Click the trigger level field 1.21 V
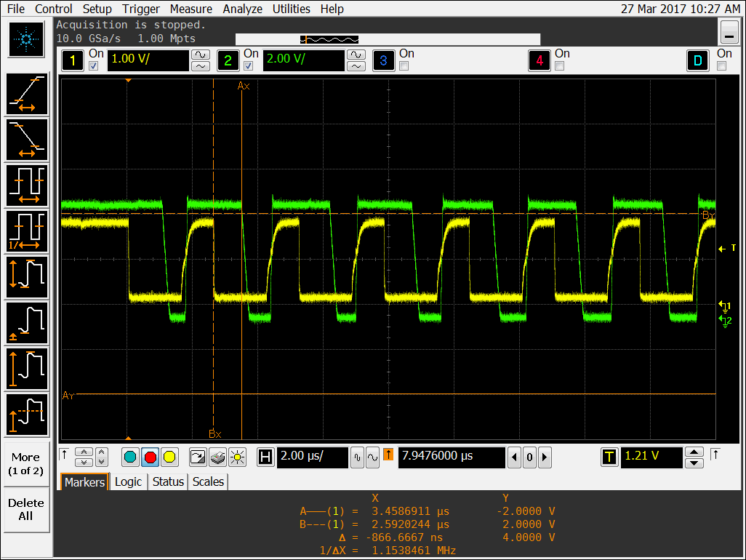 click(651, 457)
